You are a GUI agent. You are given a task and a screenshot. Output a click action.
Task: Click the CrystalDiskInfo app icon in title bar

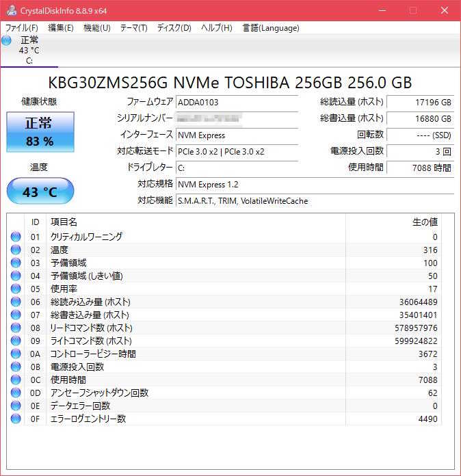coord(12,10)
